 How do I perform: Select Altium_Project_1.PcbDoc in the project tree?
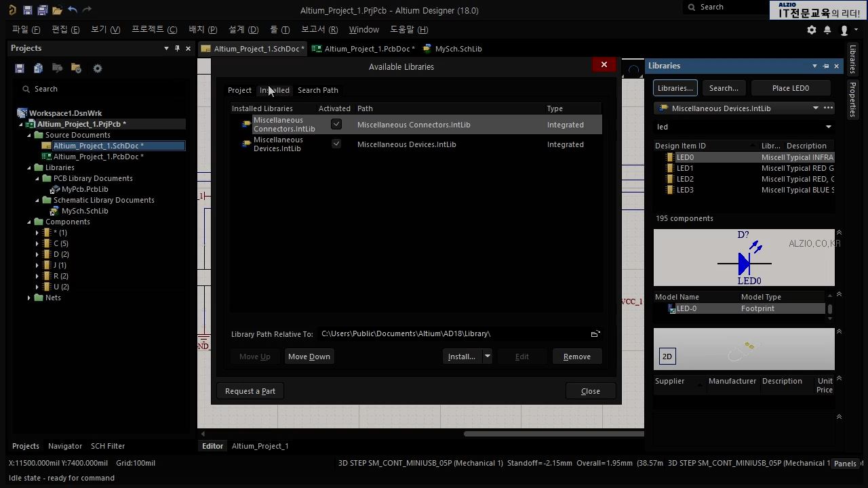98,157
